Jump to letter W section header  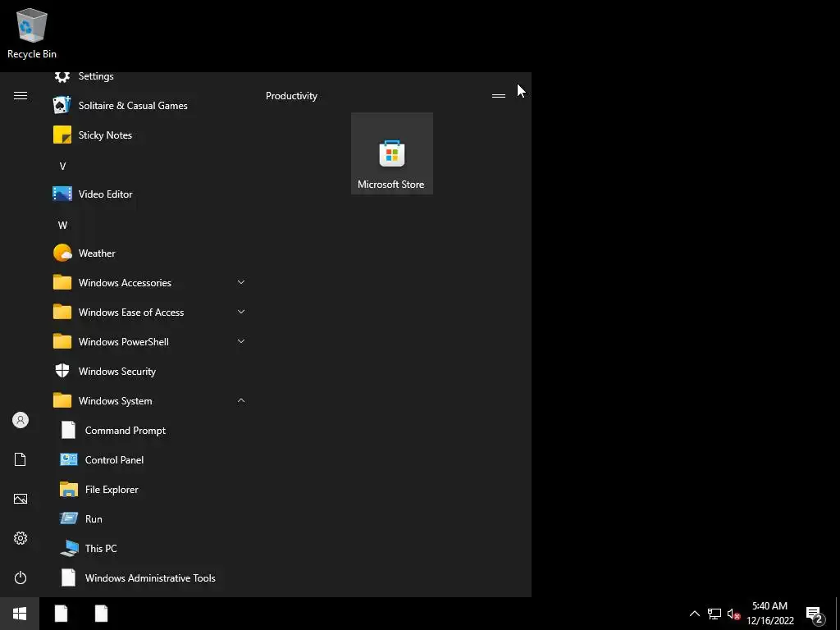coord(62,225)
